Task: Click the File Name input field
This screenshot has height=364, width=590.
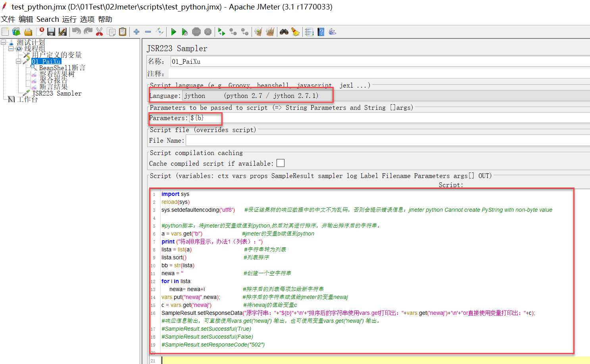Action: 388,140
